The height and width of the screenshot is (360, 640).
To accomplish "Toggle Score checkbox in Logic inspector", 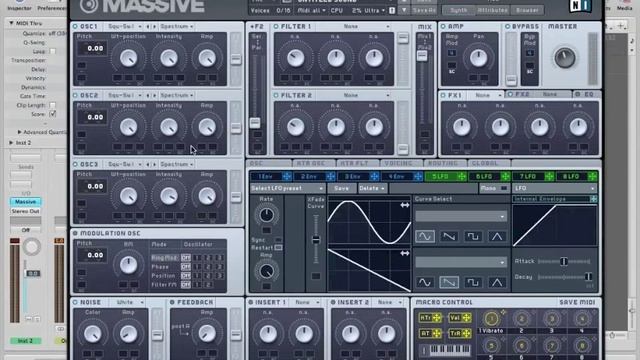I will pyautogui.click(x=53, y=114).
